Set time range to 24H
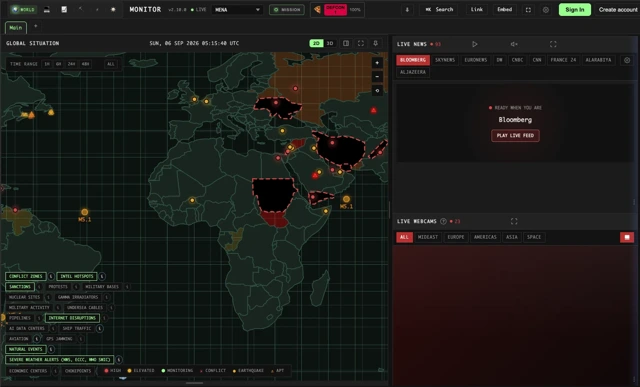The width and height of the screenshot is (640, 387). pyautogui.click(x=71, y=64)
